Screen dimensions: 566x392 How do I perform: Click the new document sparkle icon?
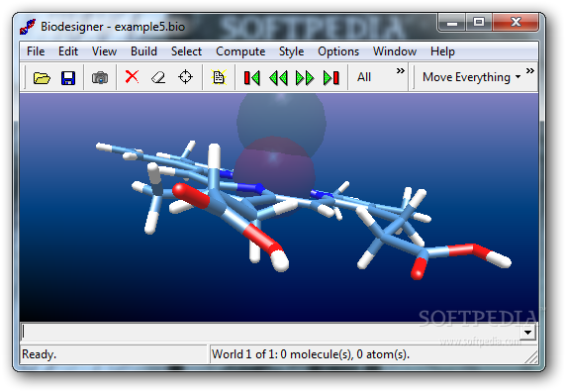[219, 77]
